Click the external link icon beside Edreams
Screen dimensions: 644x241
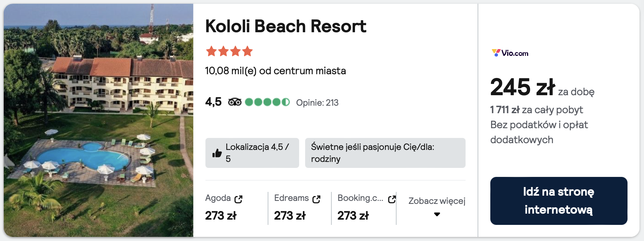coord(316,199)
